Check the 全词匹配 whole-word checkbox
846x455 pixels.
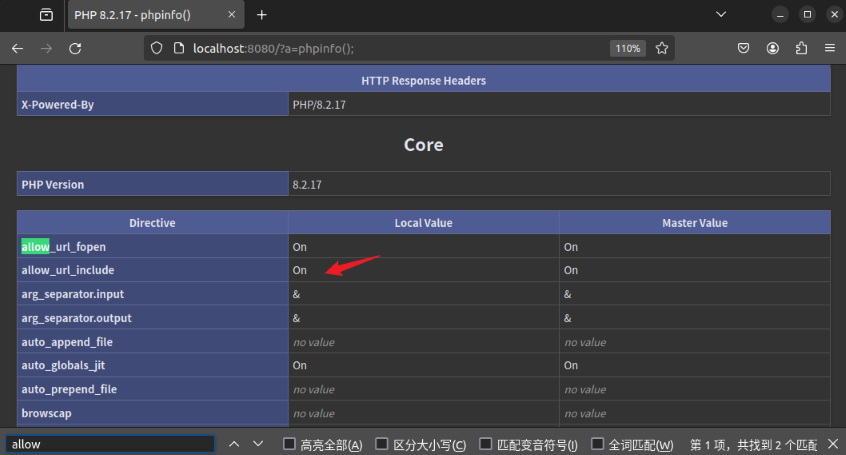coord(598,444)
